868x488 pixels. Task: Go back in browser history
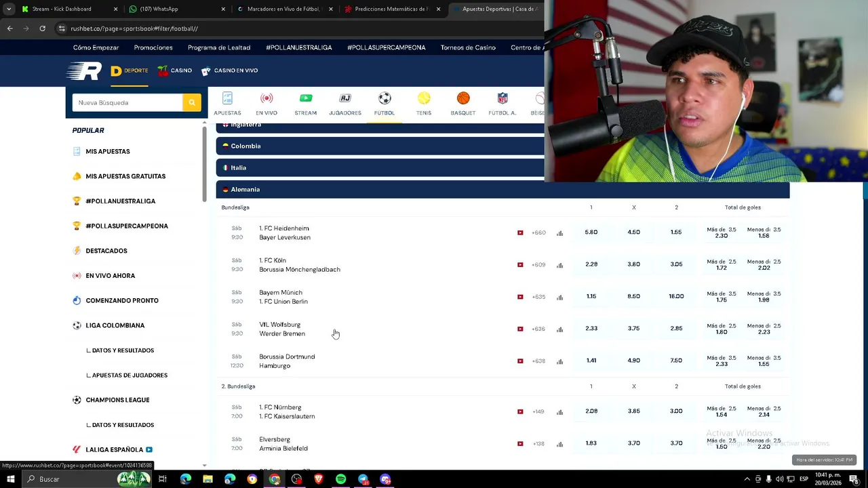click(9, 28)
